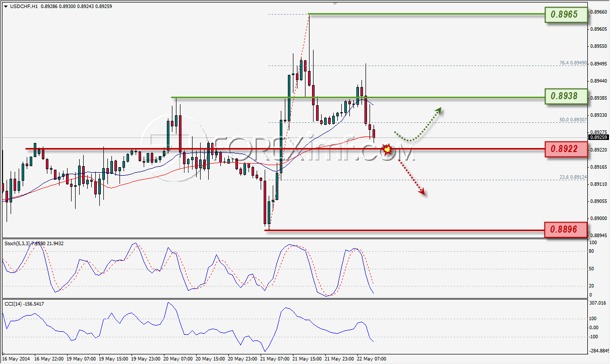610x364 pixels.
Task: Select the green 0.8938 resistance label
Action: [x=566, y=96]
